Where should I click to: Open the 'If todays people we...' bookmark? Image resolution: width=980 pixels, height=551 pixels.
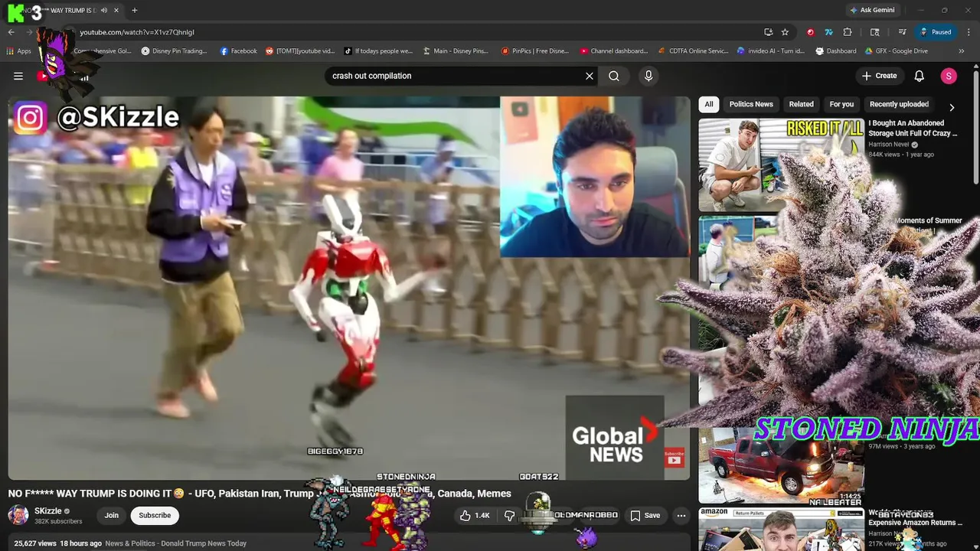378,51
